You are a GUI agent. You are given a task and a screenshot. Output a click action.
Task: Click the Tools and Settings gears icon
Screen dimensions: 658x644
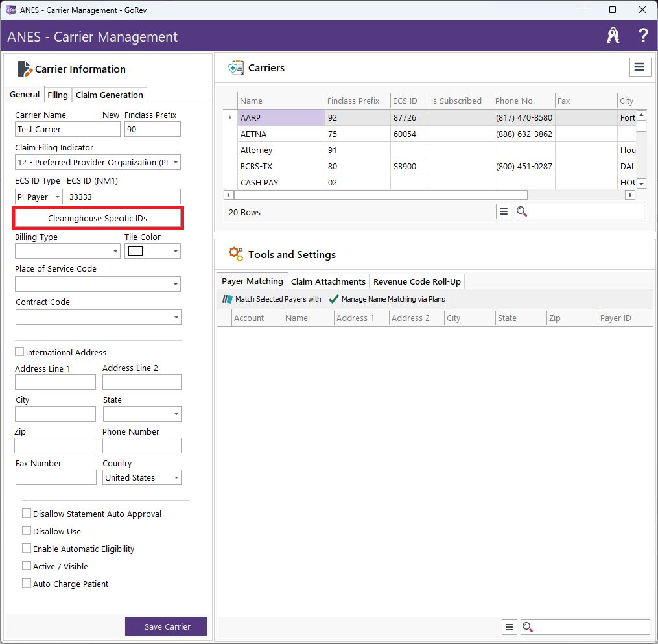click(236, 254)
